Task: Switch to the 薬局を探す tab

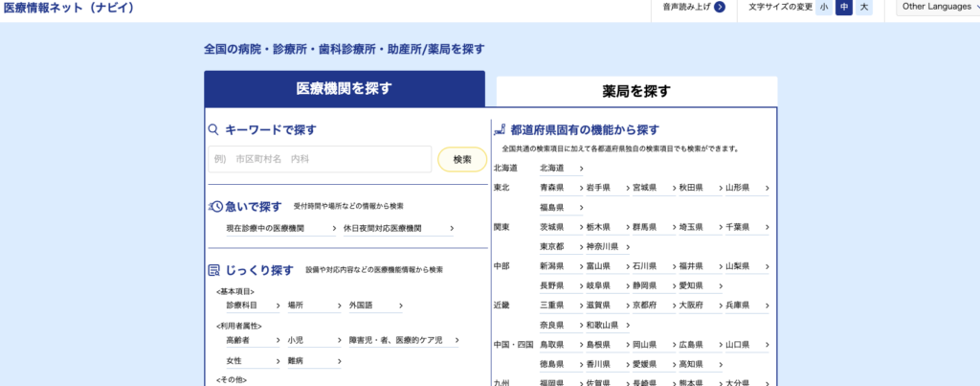Action: click(636, 92)
